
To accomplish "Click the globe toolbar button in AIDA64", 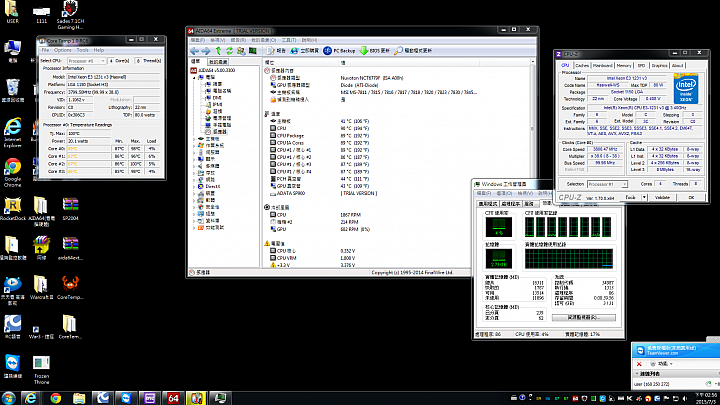I will point(304,51).
